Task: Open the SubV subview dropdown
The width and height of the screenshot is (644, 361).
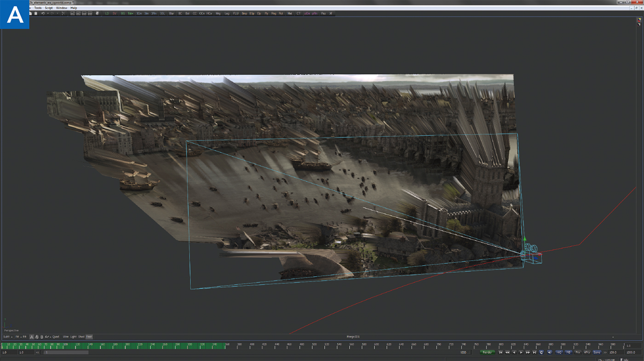Action: pyautogui.click(x=8, y=337)
